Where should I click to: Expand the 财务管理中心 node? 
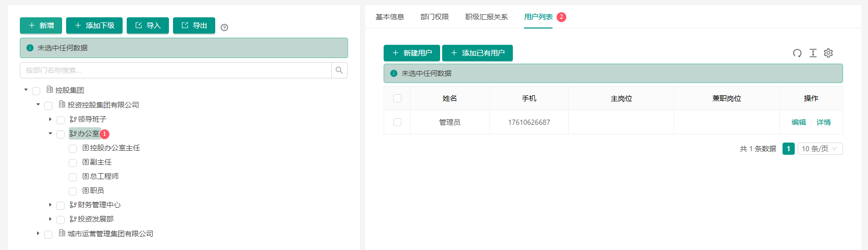point(50,205)
